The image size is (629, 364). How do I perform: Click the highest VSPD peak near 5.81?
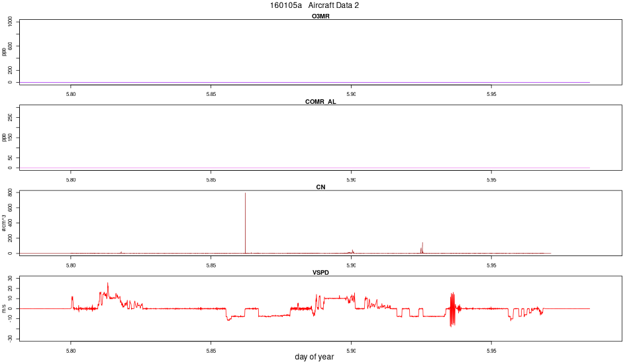click(107, 287)
